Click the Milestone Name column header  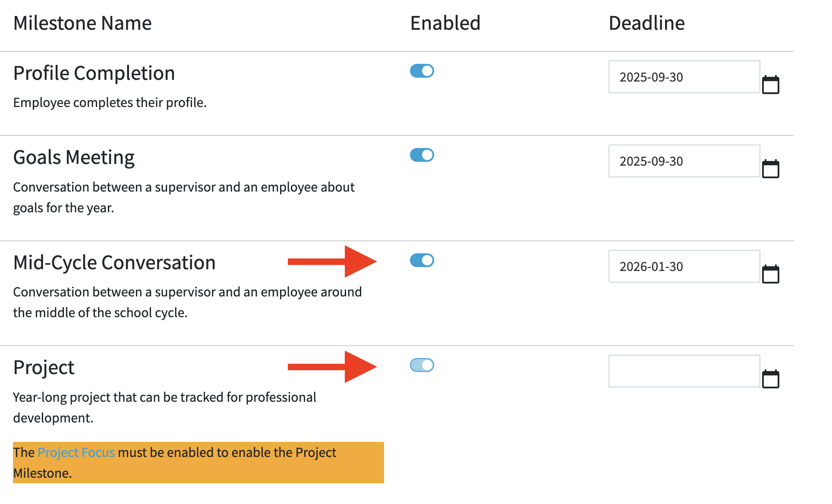[x=82, y=23]
